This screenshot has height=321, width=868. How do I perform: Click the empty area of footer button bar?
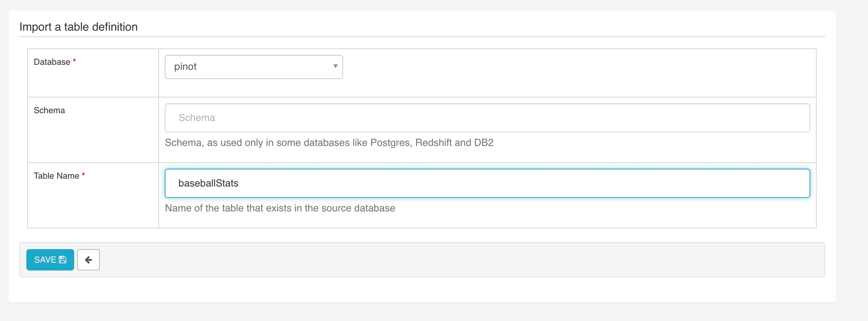coord(452,260)
